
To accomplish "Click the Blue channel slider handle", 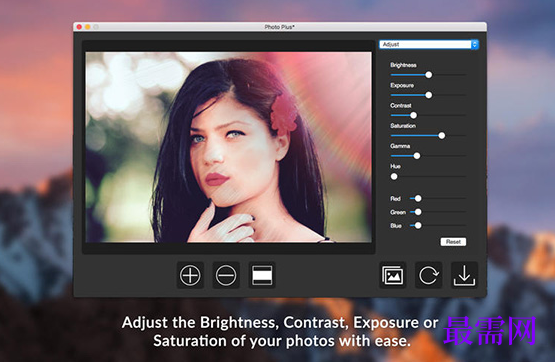I will point(418,225).
